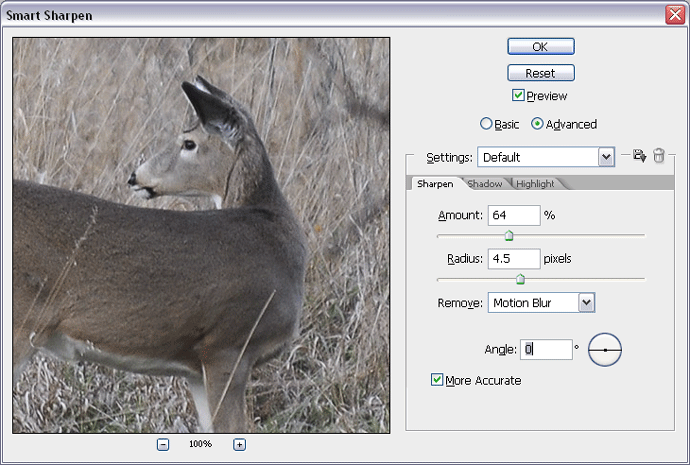This screenshot has width=690, height=465.
Task: Click the deer preview image
Action: pos(201,235)
